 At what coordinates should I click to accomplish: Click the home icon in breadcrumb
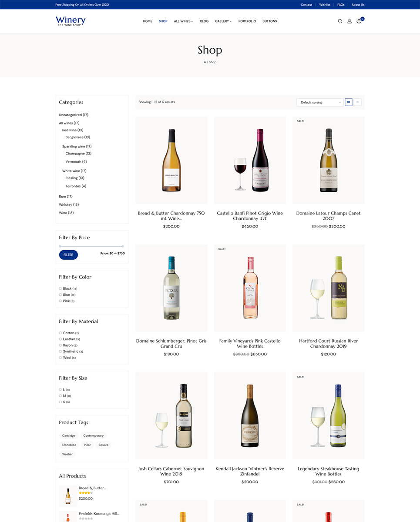(205, 62)
